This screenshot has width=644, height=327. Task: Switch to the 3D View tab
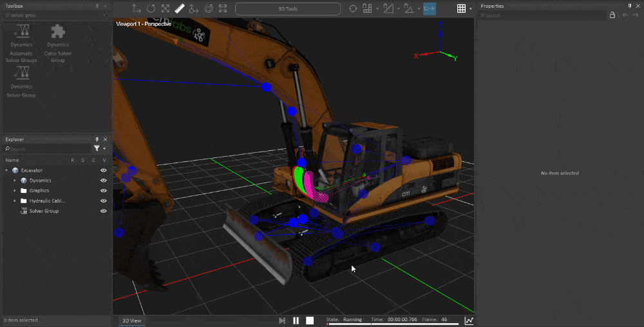click(132, 321)
